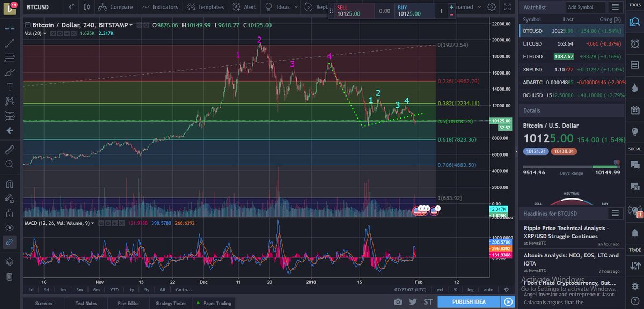Open the Go to... date selector

point(183,290)
